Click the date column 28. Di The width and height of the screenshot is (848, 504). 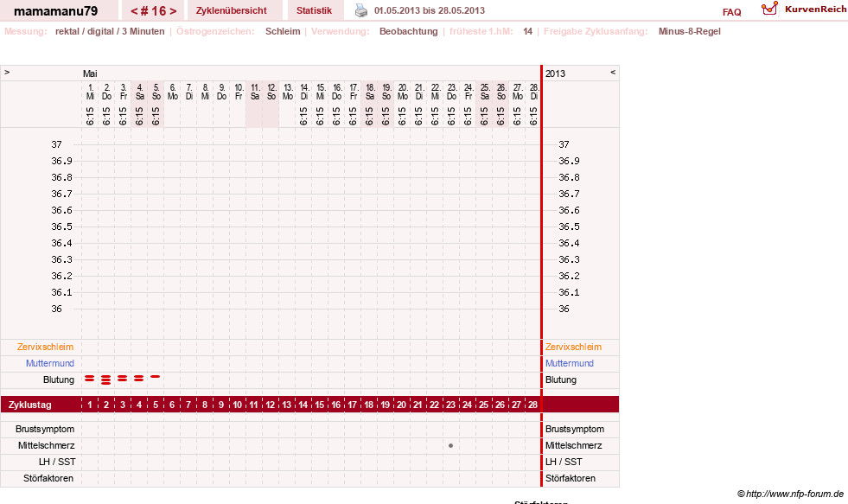(x=534, y=92)
